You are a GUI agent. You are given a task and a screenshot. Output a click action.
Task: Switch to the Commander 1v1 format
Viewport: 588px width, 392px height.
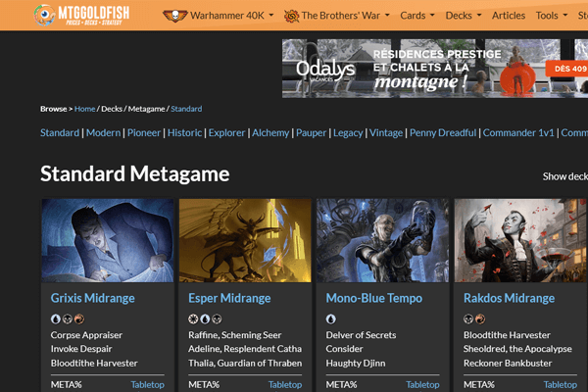(x=518, y=133)
